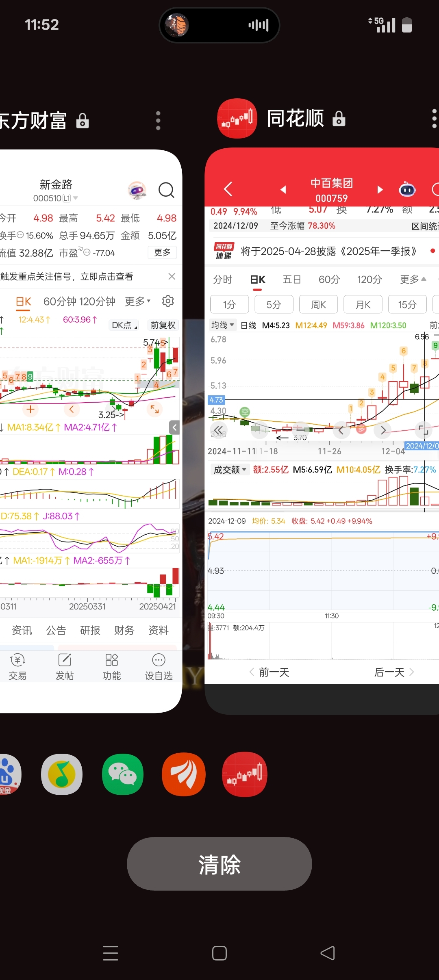Expand 更多 periods menu in 同花顺
Screen dimensions: 439x980
413,280
